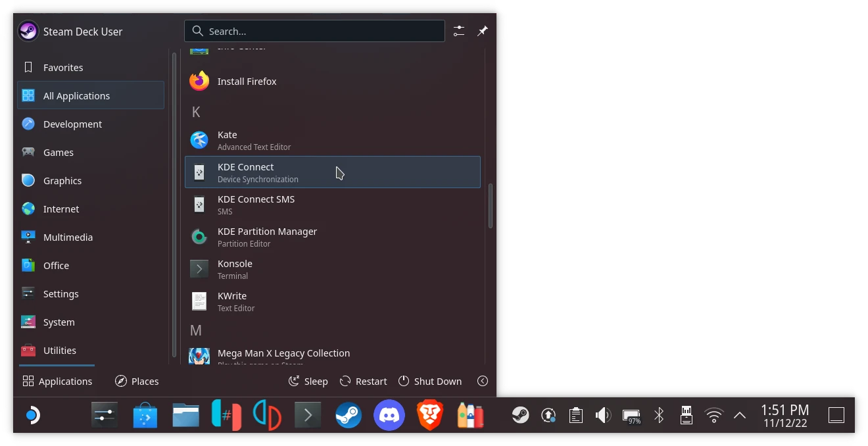868x446 pixels.
Task: Launch Mega Man X Legacy Collection
Action: 333,355
